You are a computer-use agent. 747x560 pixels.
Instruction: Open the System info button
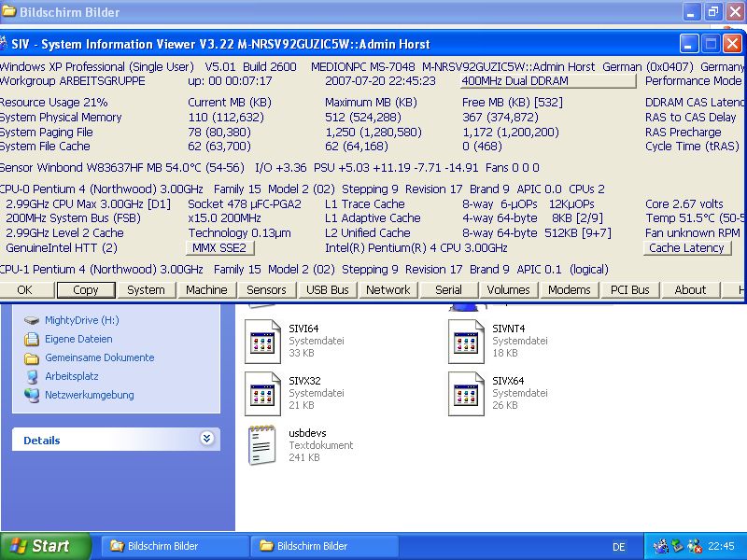point(146,290)
